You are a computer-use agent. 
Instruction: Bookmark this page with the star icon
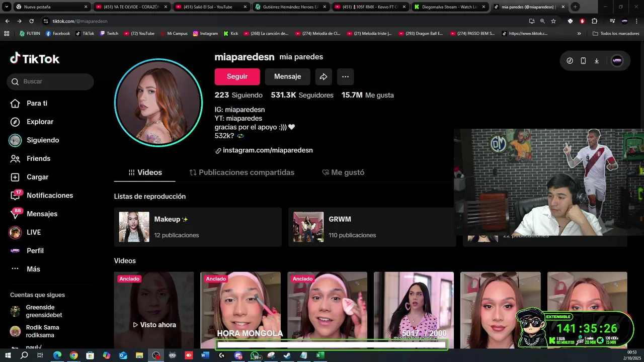click(553, 21)
